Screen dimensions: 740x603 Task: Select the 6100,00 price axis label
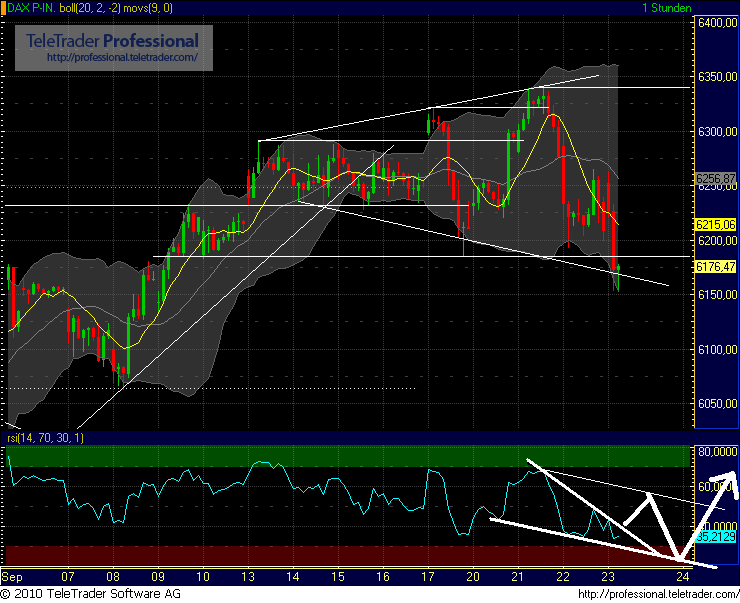(x=717, y=350)
